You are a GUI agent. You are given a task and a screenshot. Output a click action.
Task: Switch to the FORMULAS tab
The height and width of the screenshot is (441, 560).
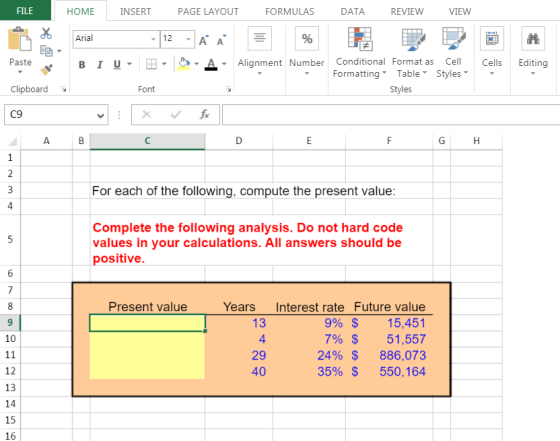[290, 11]
